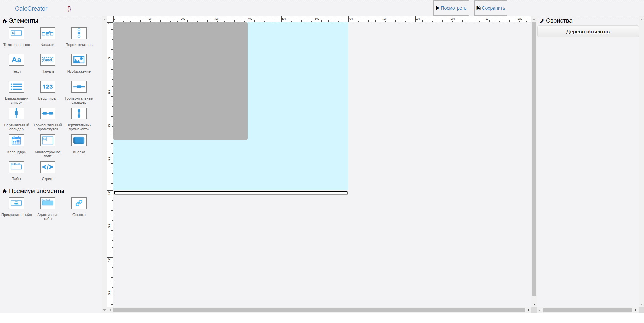Pick the Горизонтальный слайдер element

click(x=79, y=87)
